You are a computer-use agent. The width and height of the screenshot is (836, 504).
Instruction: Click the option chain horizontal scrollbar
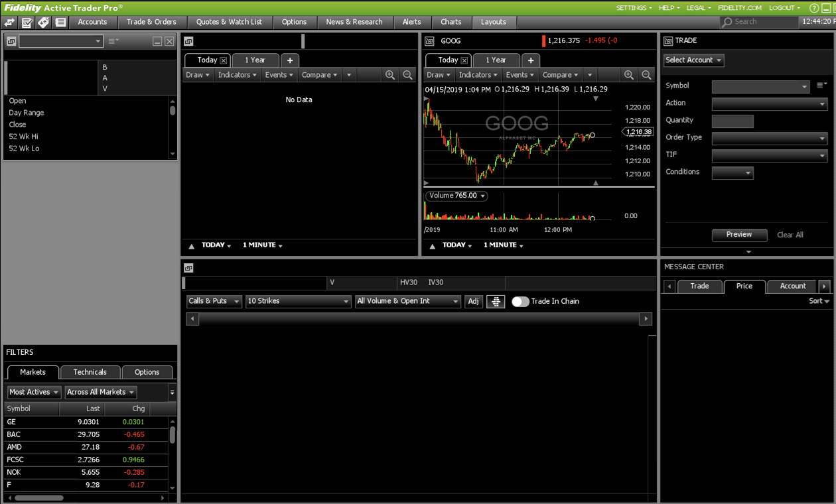pyautogui.click(x=419, y=319)
